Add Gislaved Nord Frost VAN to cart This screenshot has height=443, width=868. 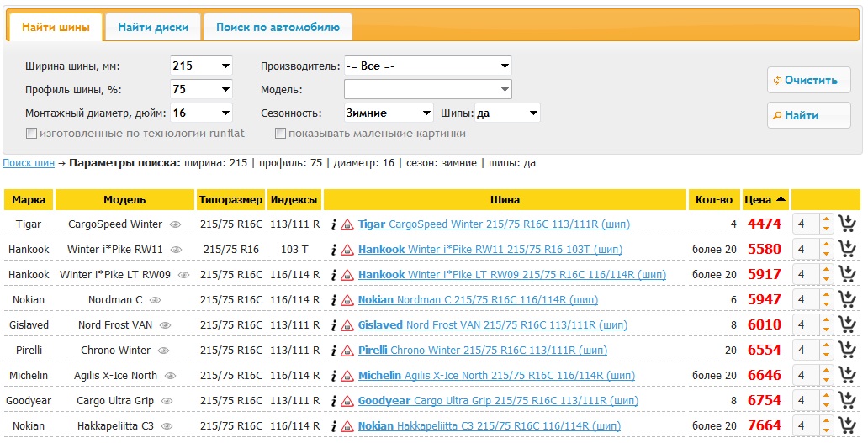[x=847, y=324]
